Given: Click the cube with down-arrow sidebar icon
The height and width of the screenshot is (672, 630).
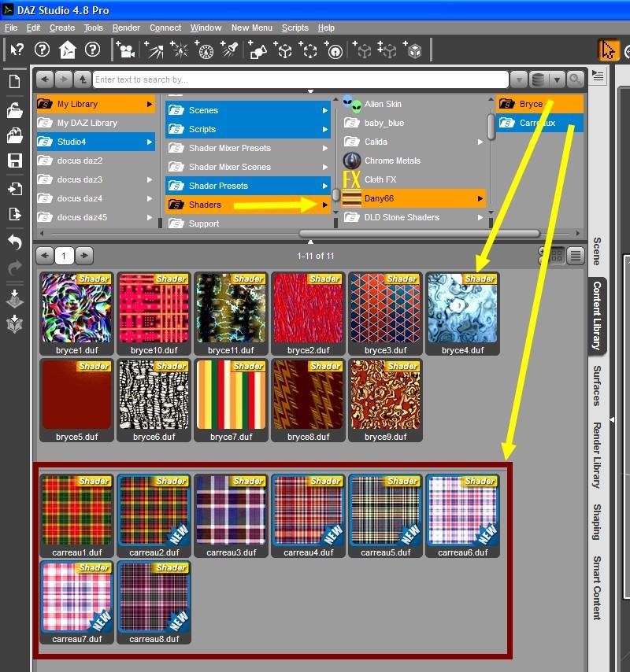Looking at the screenshot, I should pyautogui.click(x=15, y=324).
